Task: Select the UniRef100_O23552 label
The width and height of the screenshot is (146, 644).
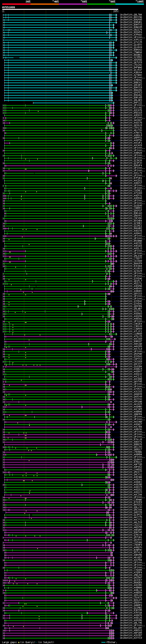Action: coord(131,57)
